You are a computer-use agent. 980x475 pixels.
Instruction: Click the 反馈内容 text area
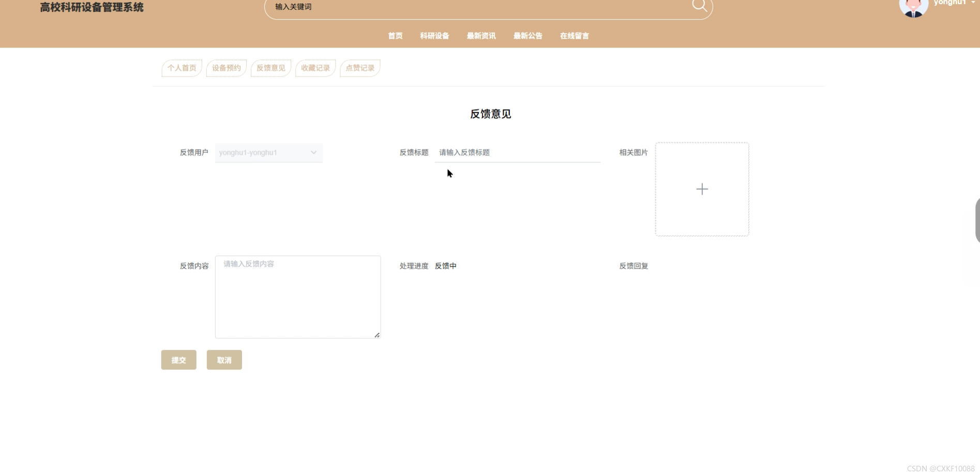(298, 297)
